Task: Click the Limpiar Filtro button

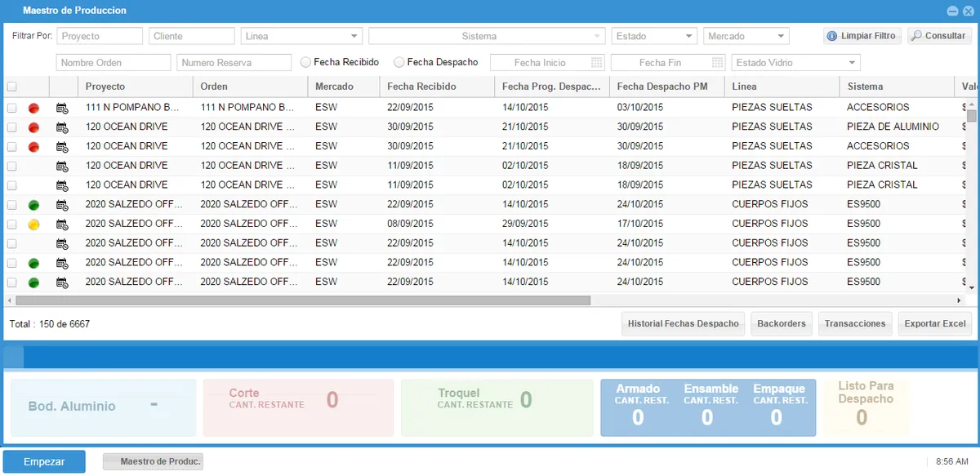Action: coord(862,36)
